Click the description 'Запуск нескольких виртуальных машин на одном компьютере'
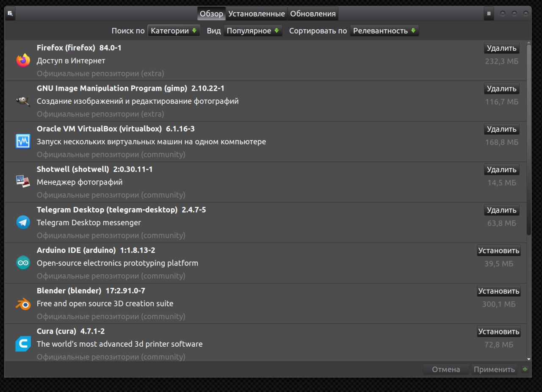The height and width of the screenshot is (392, 542). [152, 141]
